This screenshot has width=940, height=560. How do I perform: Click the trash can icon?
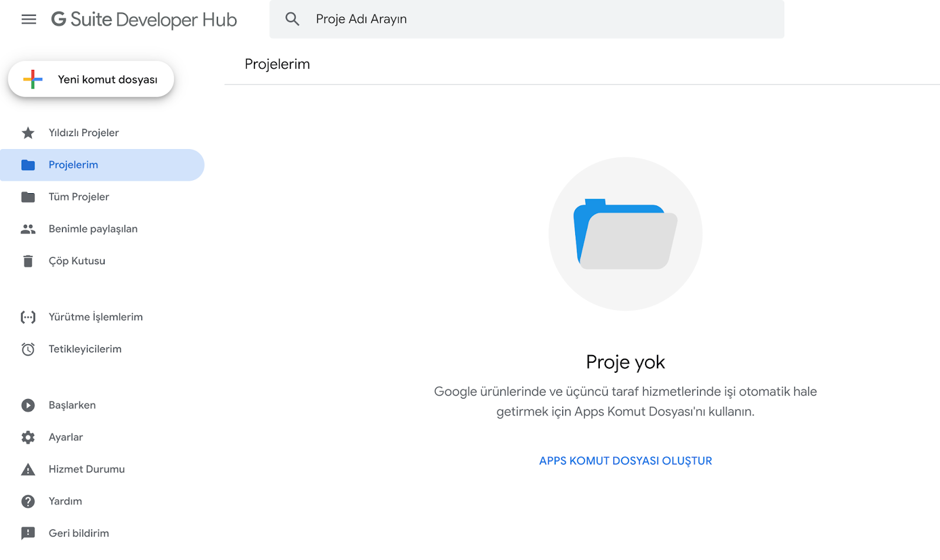[x=28, y=261]
